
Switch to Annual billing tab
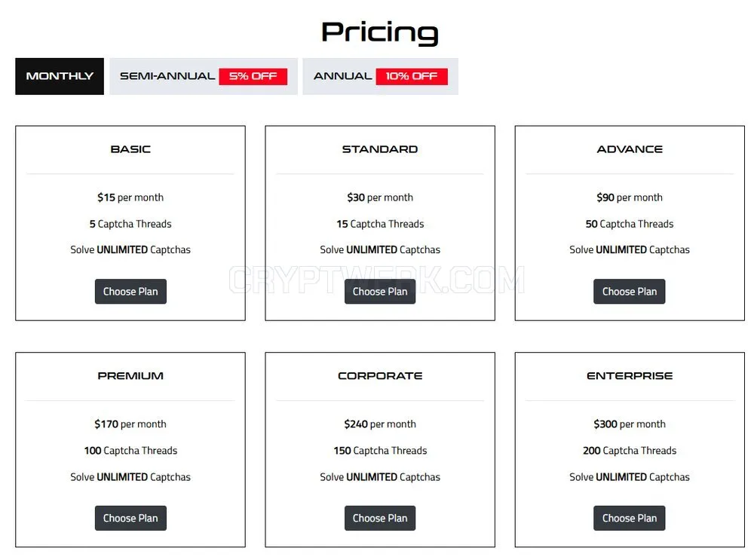click(380, 76)
